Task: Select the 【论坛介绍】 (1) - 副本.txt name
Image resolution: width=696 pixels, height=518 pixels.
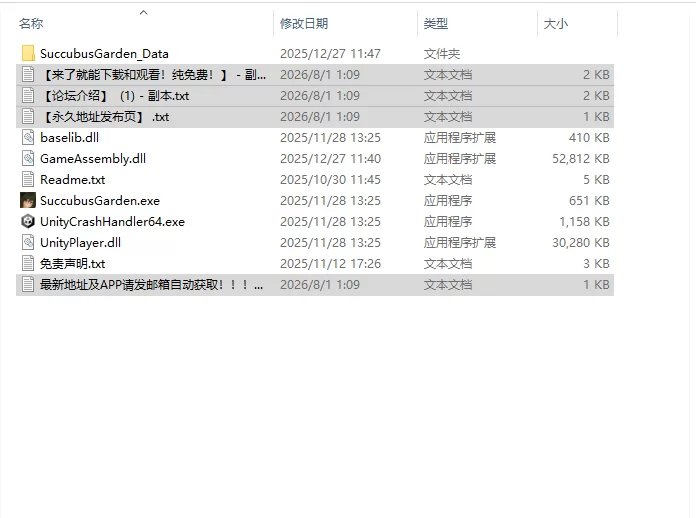Action: 115,95
